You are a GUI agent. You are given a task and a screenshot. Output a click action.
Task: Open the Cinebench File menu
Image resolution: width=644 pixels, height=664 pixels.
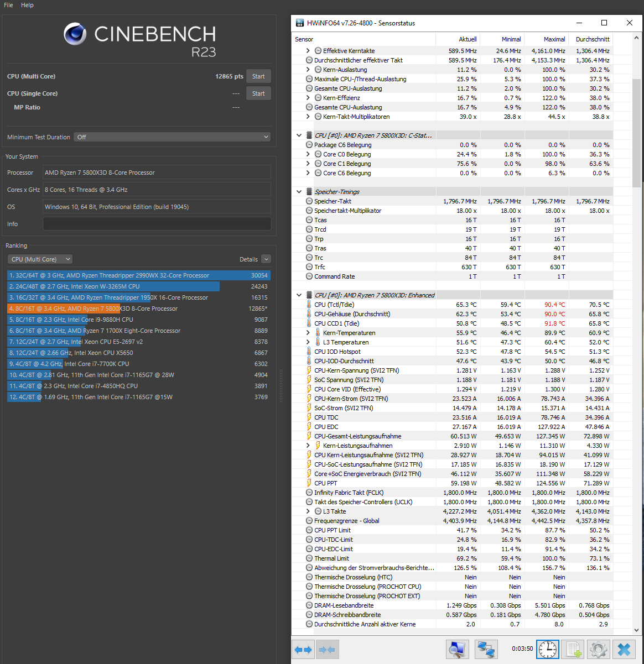(8, 5)
